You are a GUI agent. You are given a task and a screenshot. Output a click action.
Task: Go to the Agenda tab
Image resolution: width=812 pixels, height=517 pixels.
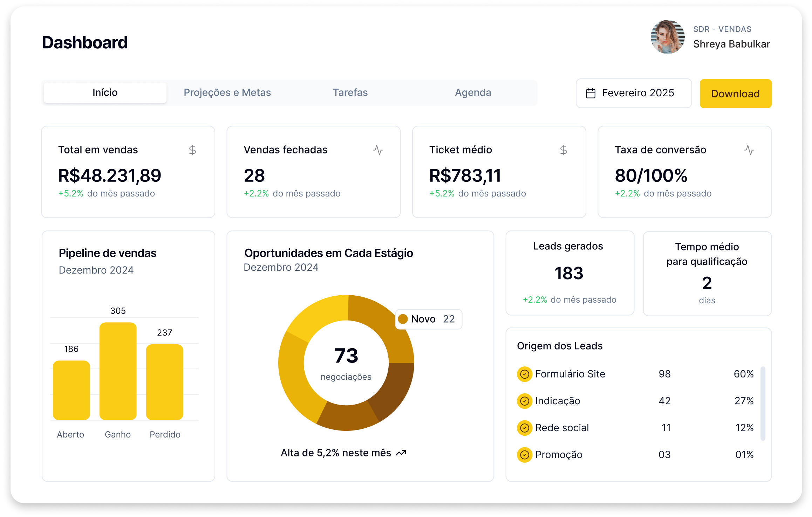coord(473,92)
